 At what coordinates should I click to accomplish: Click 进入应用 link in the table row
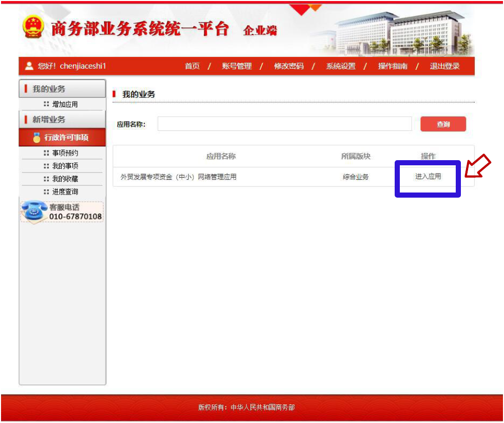[428, 177]
